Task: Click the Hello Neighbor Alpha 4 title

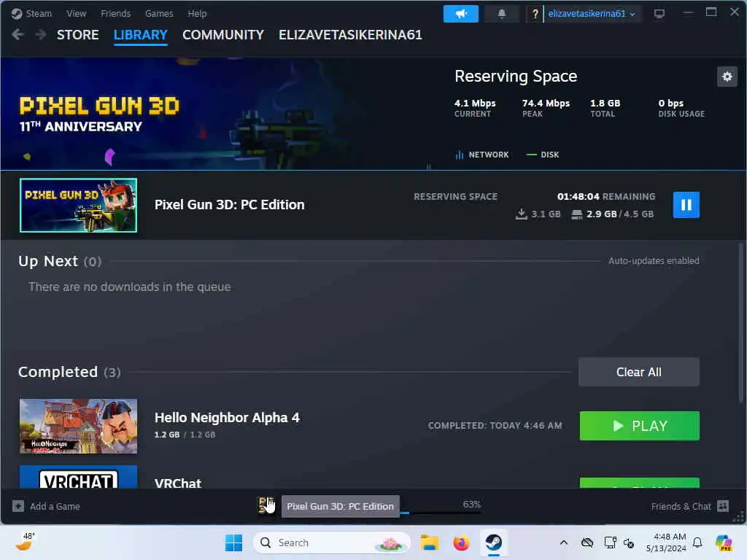Action: (228, 418)
